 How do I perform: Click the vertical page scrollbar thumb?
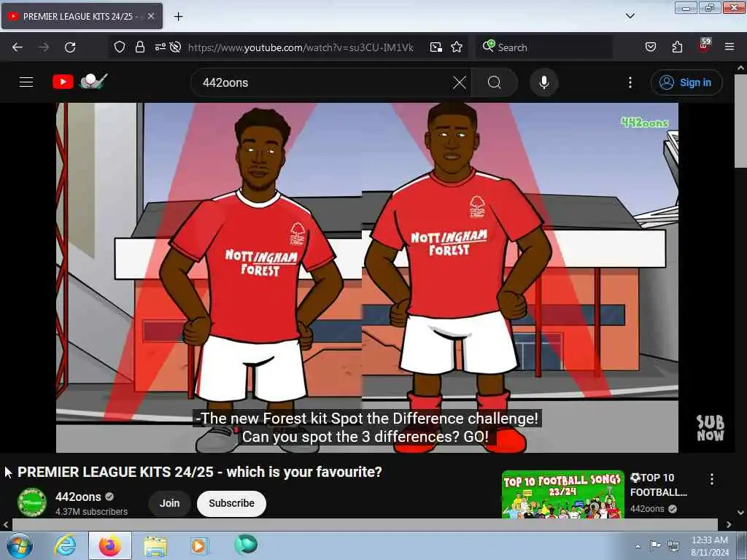tap(740, 122)
